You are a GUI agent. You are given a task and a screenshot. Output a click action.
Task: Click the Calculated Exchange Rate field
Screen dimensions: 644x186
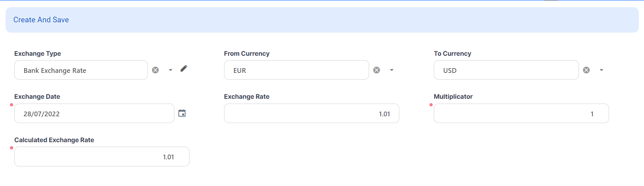point(102,157)
